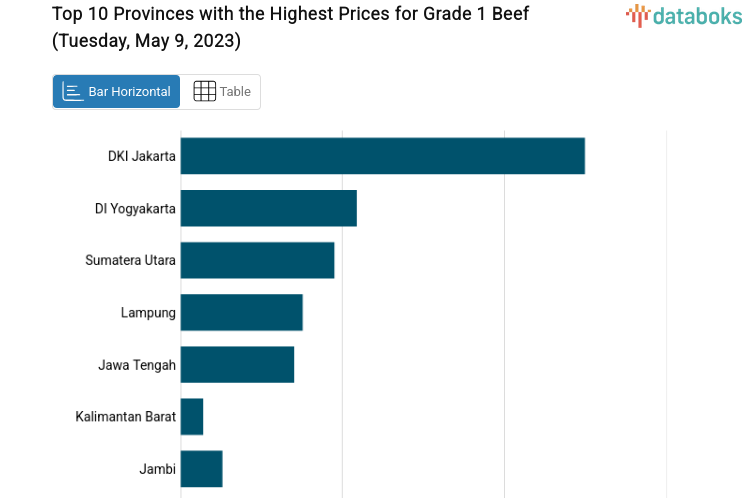The height and width of the screenshot is (498, 753).
Task: Click the Jambi bar
Action: 201,468
